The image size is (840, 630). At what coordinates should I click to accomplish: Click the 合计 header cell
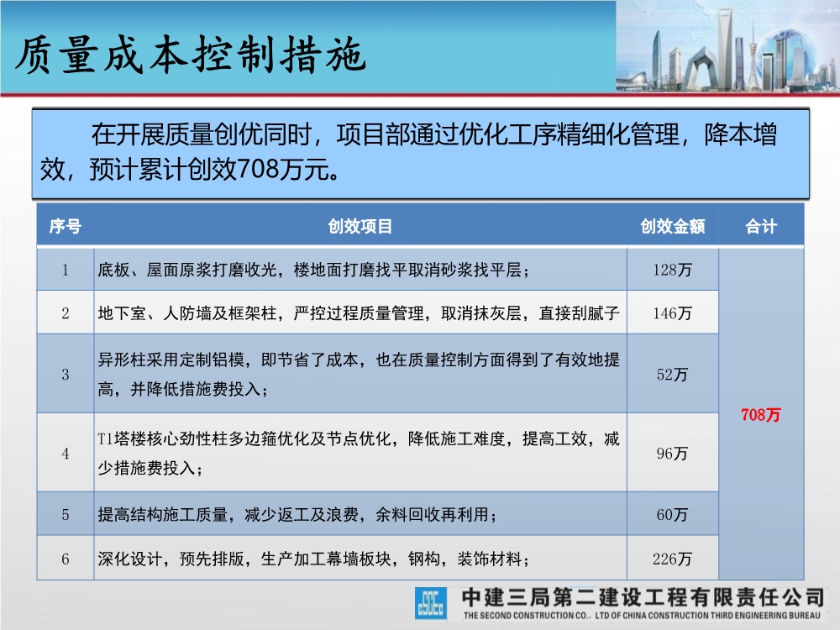[760, 225]
